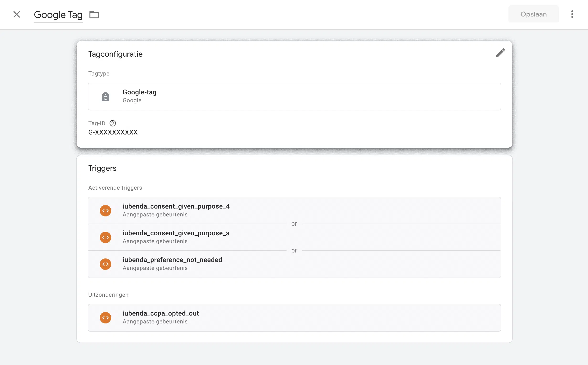
Task: Click icon of iubenda_preference_not_needed trigger
Action: (105, 264)
